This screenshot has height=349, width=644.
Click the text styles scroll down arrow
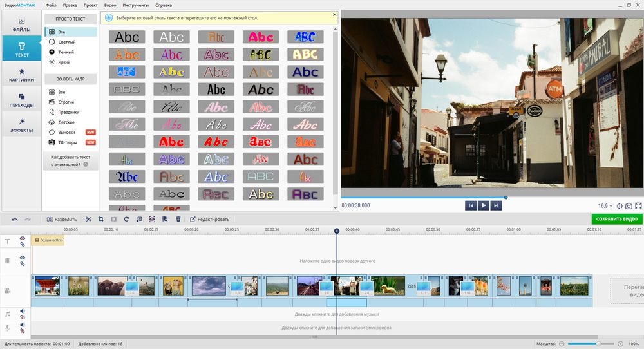tap(336, 208)
